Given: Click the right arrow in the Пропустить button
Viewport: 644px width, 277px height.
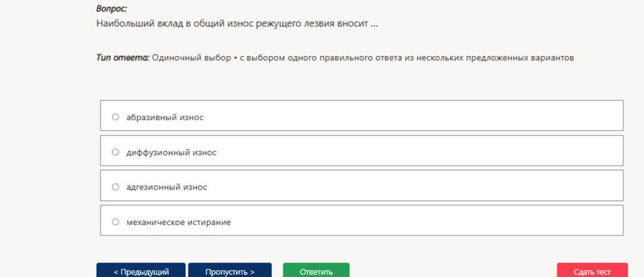Looking at the screenshot, I should [252, 272].
